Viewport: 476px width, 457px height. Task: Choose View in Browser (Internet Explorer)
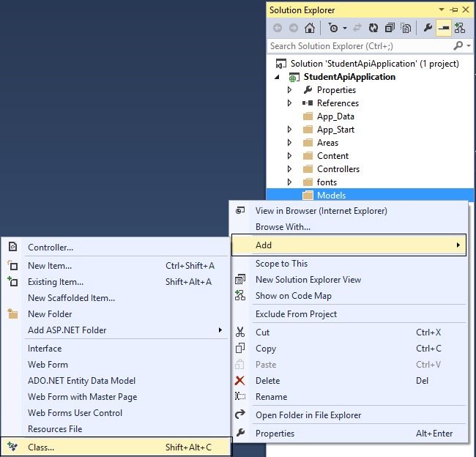click(349, 211)
